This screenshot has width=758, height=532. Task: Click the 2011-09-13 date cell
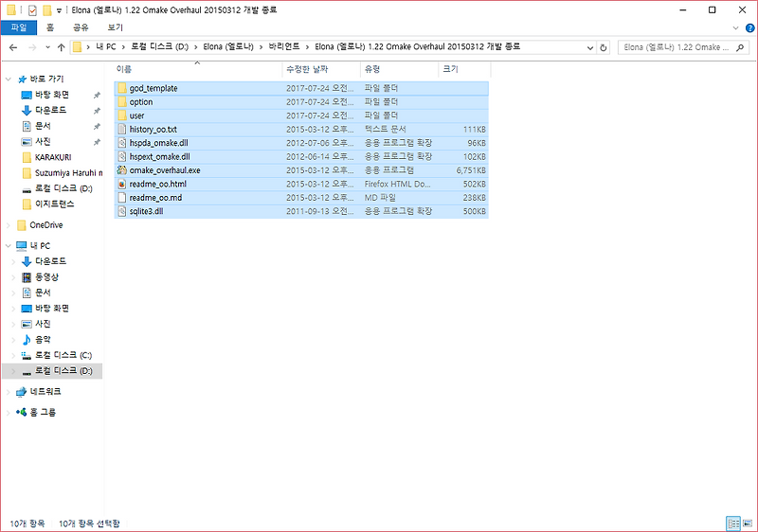[319, 211]
